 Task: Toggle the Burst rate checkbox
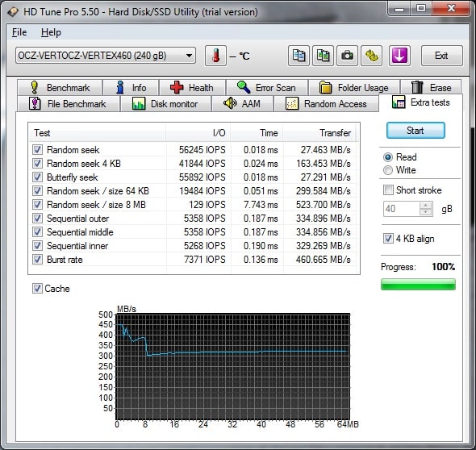(37, 260)
